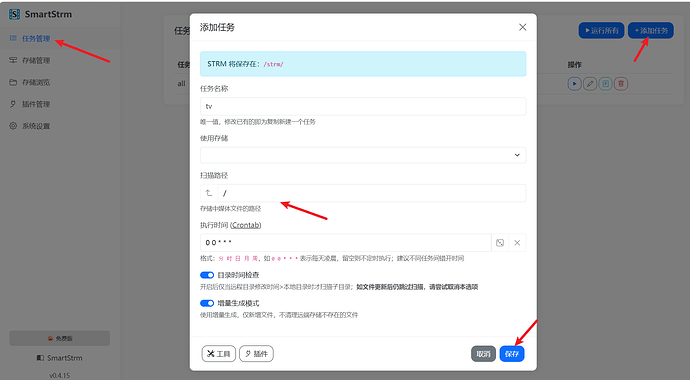Click the parent folder up-arrow icon
Viewport: 690px width, 380px height.
[209, 193]
